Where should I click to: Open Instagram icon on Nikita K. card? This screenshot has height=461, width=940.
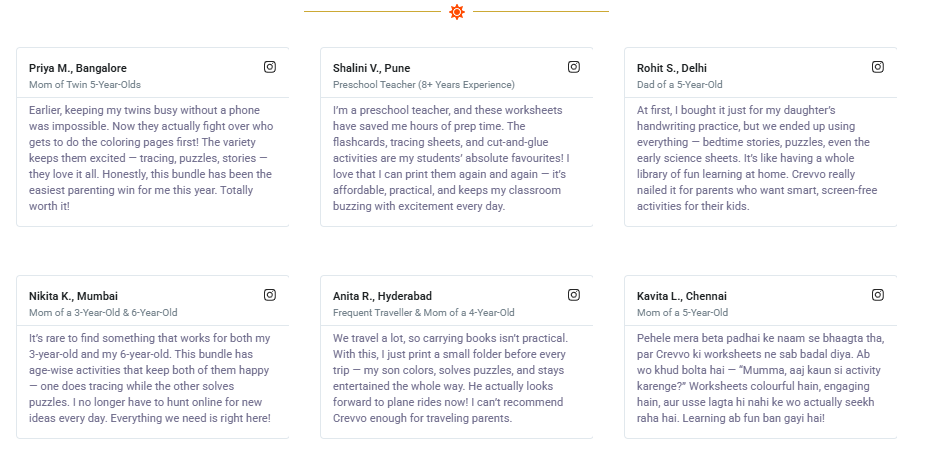click(x=270, y=295)
